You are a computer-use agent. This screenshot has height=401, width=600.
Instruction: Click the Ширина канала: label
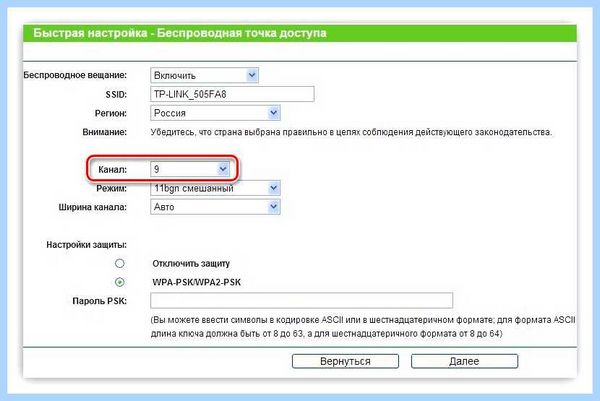pos(93,207)
